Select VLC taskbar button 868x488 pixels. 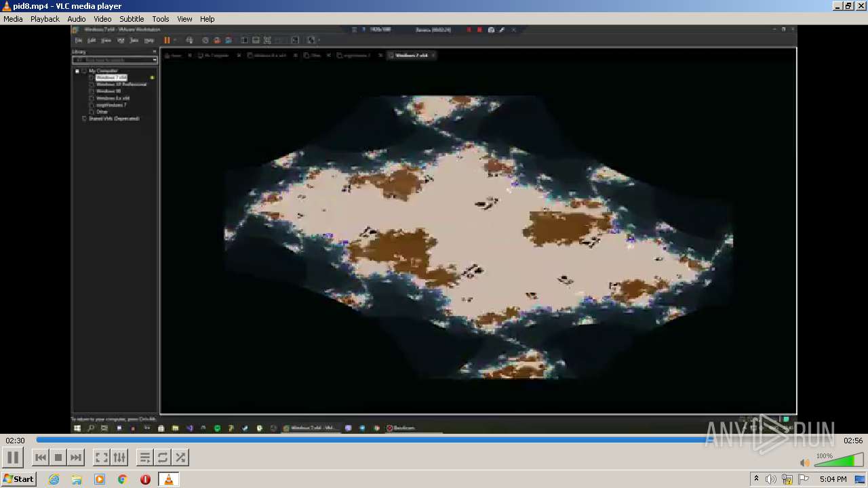click(x=168, y=479)
